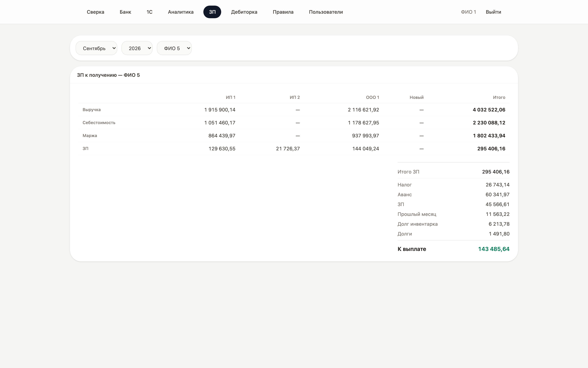Click the value 2 116 621,92
This screenshot has height=368, width=588.
click(363, 110)
